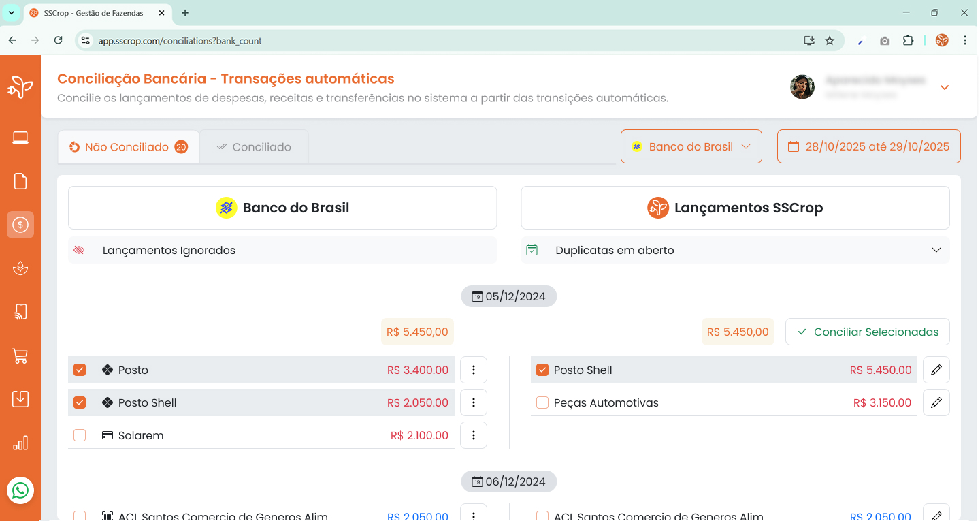980x521 pixels.
Task: Select the shopping cart icon in sidebar
Action: [x=20, y=356]
